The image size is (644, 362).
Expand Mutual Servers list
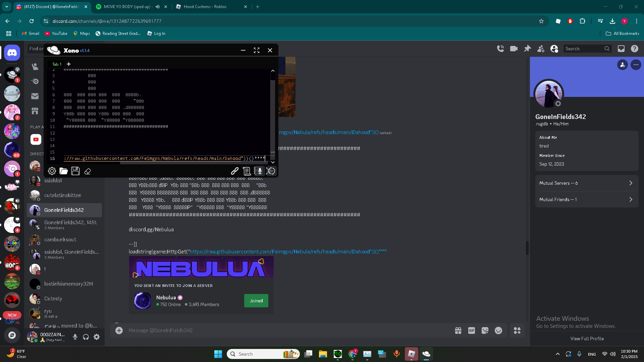click(586, 183)
